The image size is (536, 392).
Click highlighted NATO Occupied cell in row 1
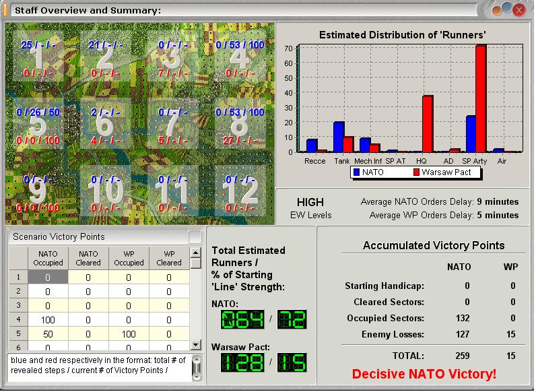click(x=48, y=277)
